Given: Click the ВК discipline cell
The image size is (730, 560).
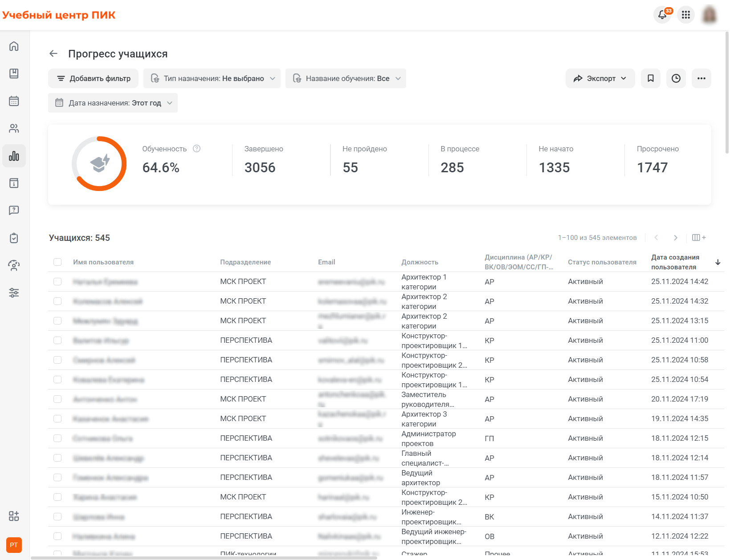Looking at the screenshot, I should pyautogui.click(x=489, y=517).
